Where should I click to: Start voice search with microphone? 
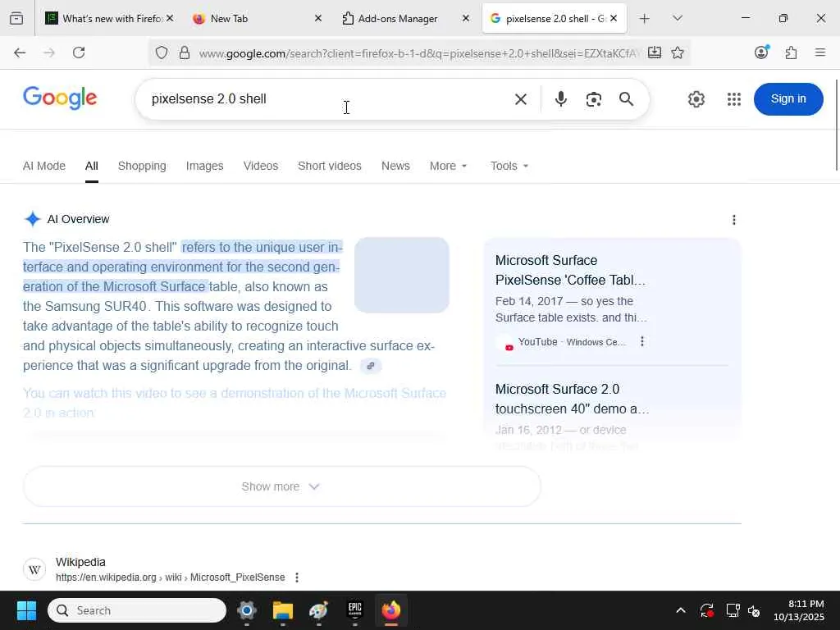(560, 99)
